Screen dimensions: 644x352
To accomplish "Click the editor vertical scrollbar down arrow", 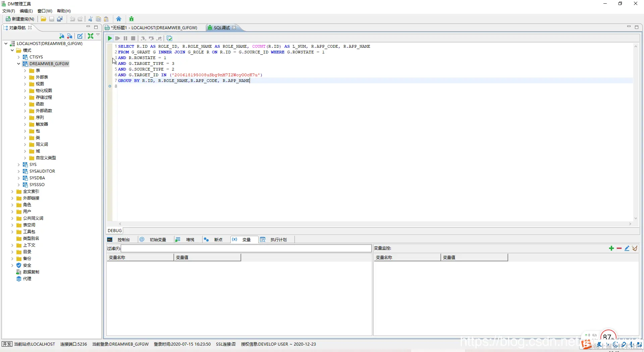I will (636, 218).
